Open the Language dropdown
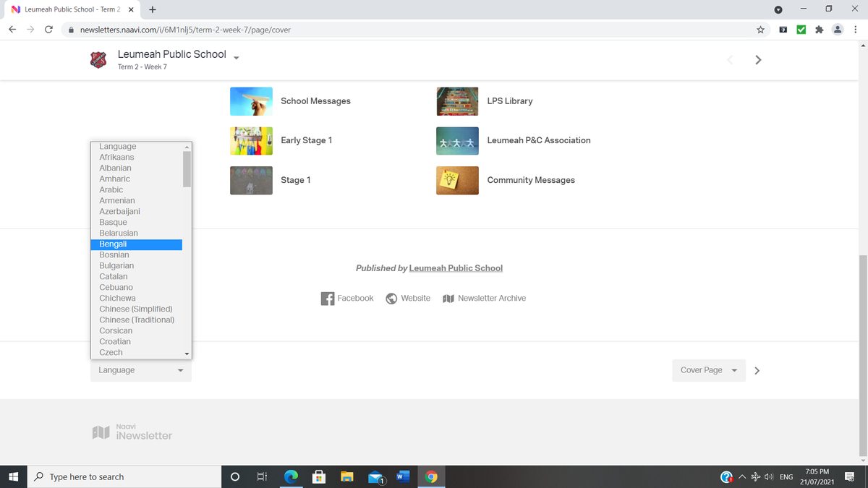This screenshot has width=868, height=488. coord(141,370)
